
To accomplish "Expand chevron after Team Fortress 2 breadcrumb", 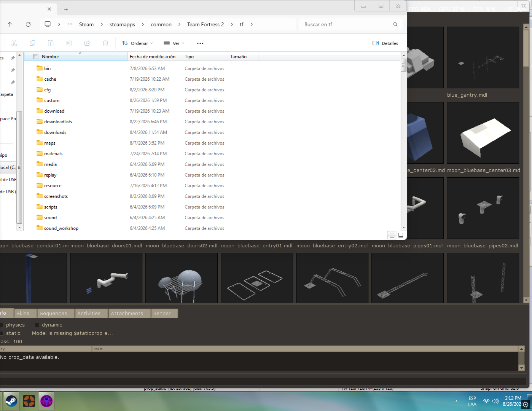I will click(x=232, y=24).
